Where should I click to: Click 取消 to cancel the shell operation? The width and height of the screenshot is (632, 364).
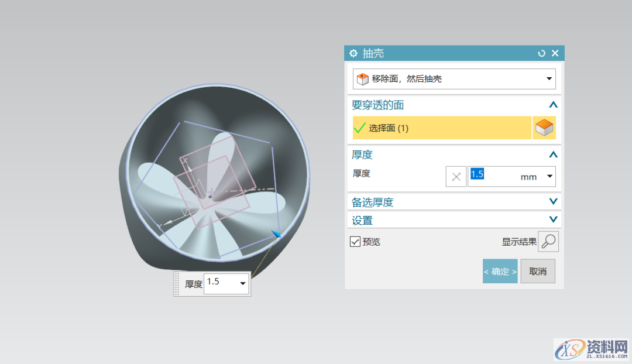click(x=537, y=271)
